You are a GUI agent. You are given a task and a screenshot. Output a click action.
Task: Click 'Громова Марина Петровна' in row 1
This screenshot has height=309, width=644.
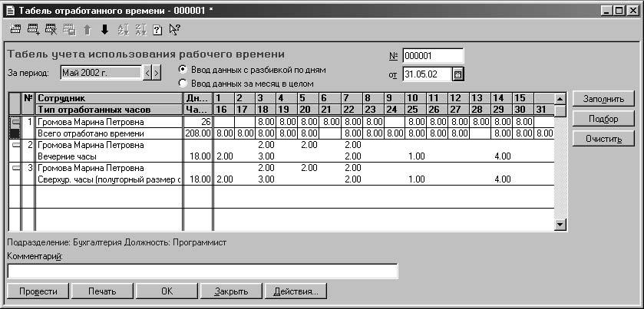pyautogui.click(x=109, y=122)
